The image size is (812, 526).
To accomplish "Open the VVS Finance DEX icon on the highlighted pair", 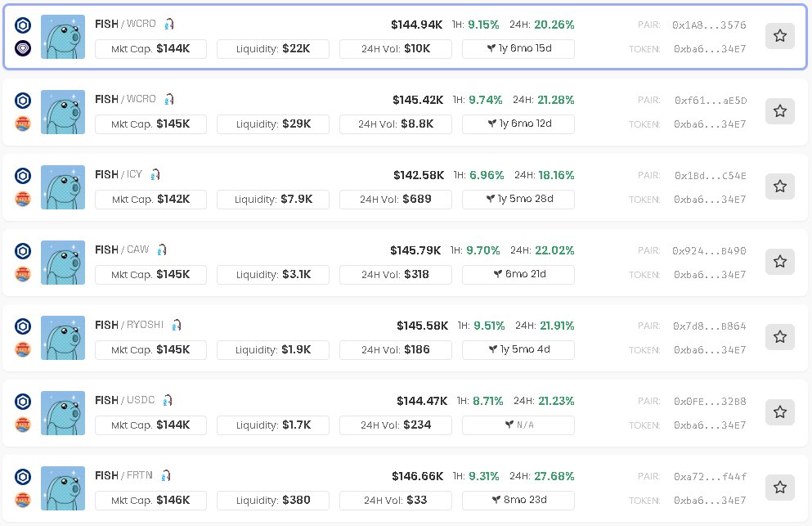I will [22, 48].
